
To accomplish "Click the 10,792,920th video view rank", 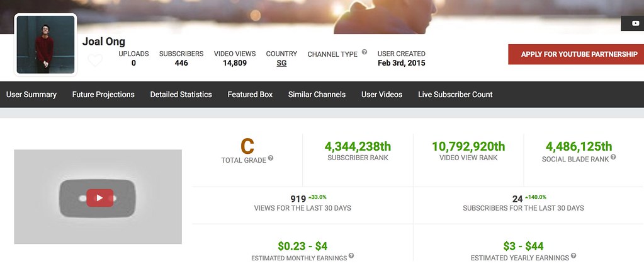I will tap(468, 146).
